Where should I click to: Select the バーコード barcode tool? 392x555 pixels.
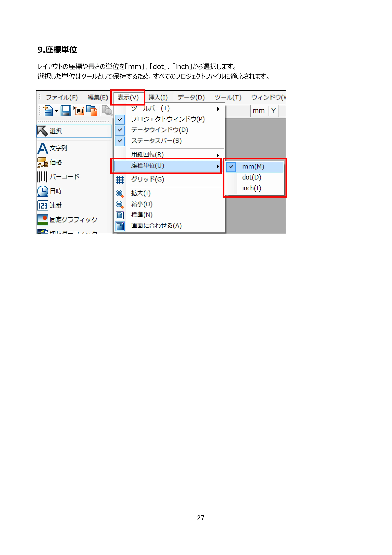(x=58, y=177)
